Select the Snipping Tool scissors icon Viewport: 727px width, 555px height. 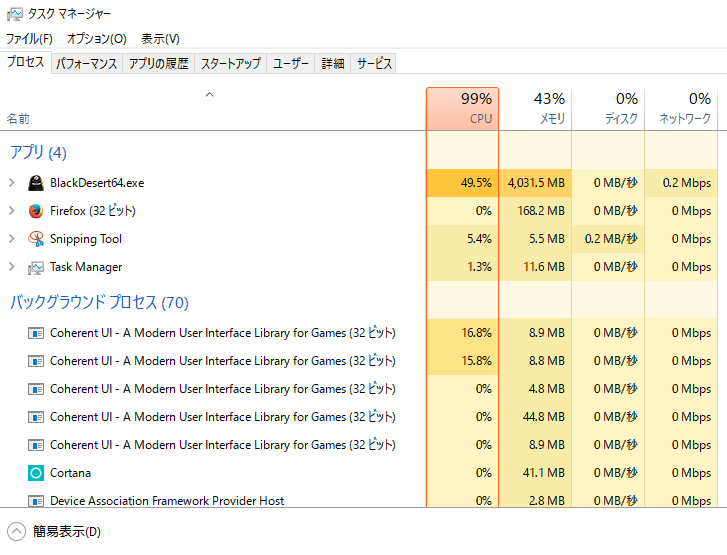point(36,239)
